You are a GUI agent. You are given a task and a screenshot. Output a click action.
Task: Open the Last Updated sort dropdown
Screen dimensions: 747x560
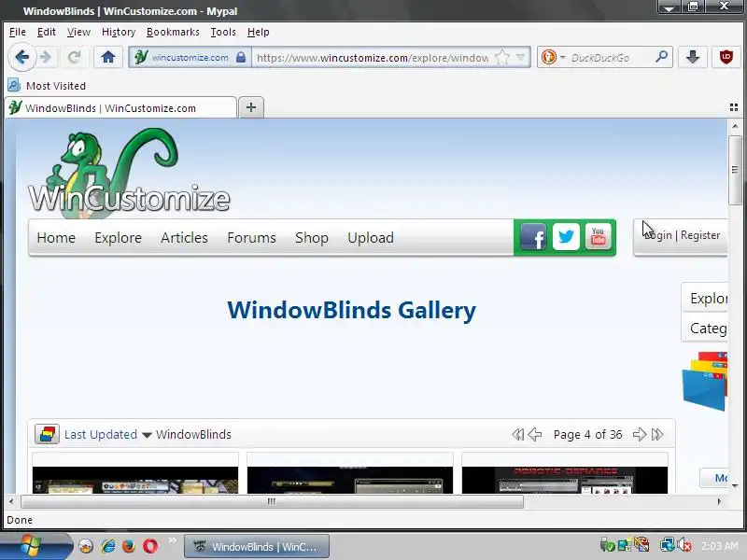(107, 434)
